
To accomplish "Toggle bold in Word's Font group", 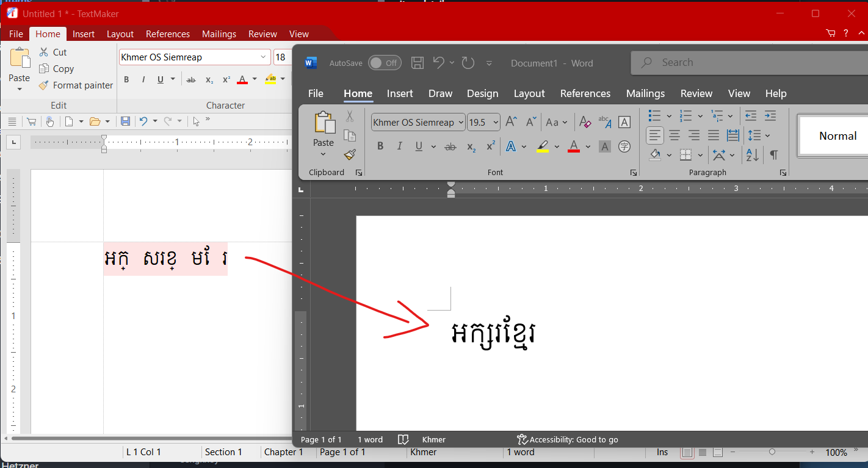I will click(x=380, y=146).
